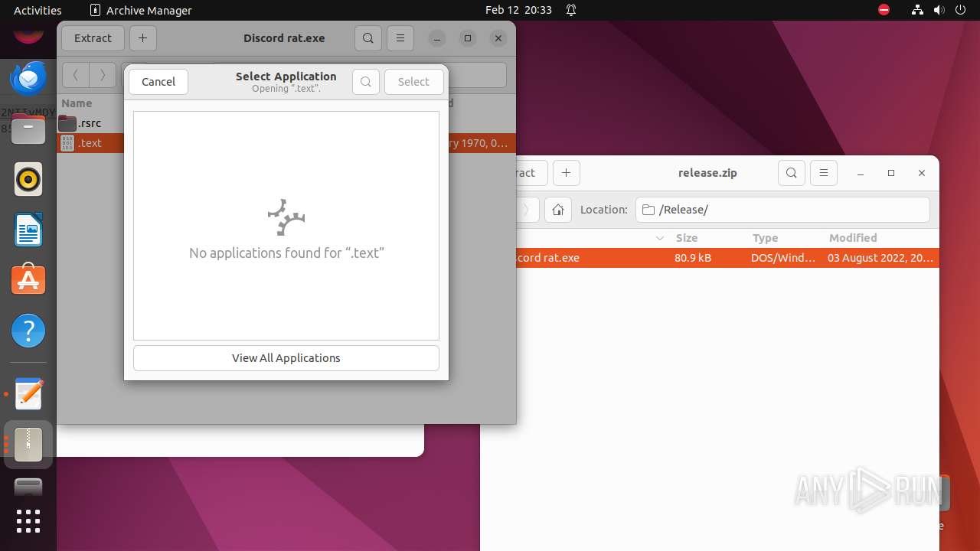The image size is (980, 551).
Task: Cancel the Select Application dialog
Action: [x=158, y=82]
